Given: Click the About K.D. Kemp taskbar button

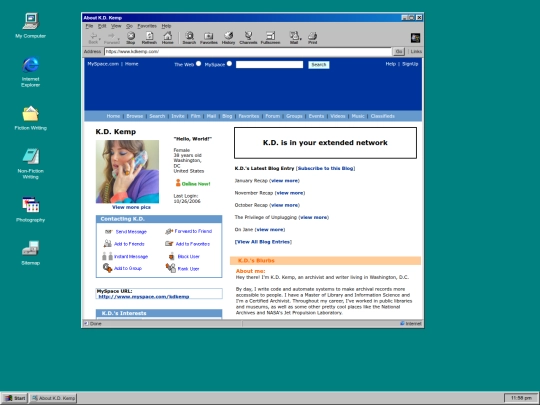Looking at the screenshot, I should pyautogui.click(x=53, y=398).
